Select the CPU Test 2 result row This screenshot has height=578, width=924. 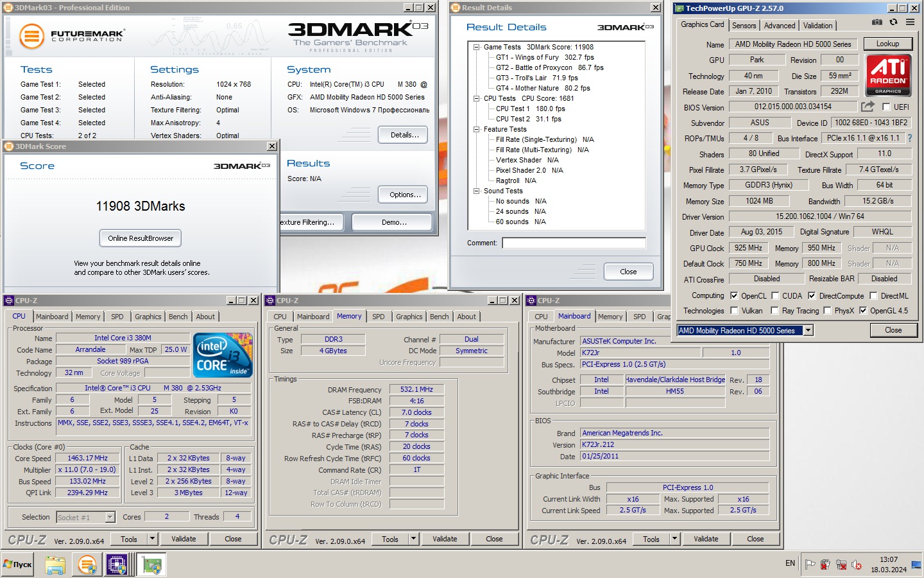[528, 119]
